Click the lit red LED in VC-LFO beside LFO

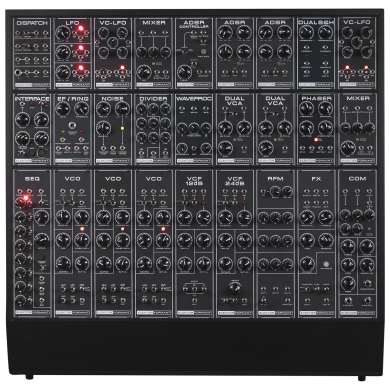(x=123, y=68)
